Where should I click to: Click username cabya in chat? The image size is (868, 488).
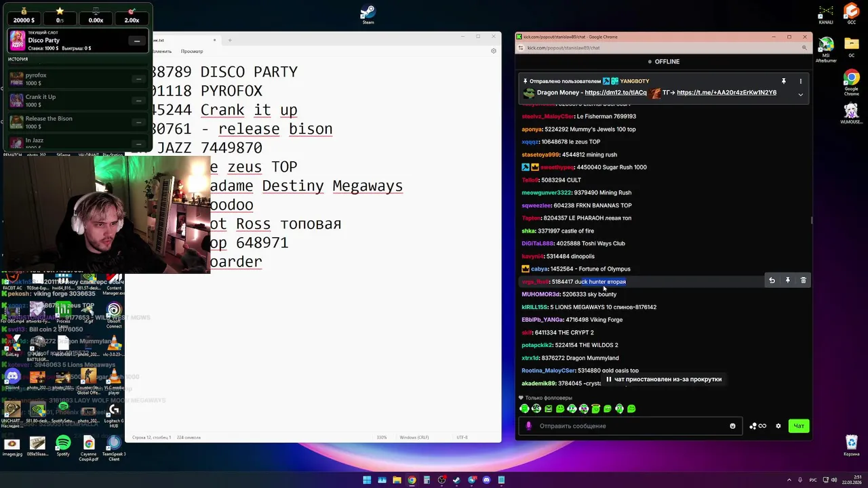point(539,269)
